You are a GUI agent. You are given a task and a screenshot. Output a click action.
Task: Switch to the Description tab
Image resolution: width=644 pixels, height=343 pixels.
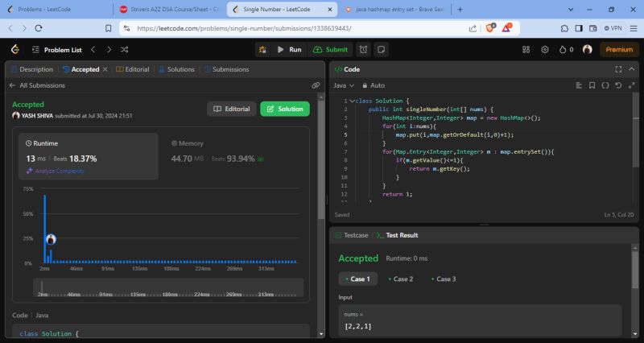click(x=31, y=69)
